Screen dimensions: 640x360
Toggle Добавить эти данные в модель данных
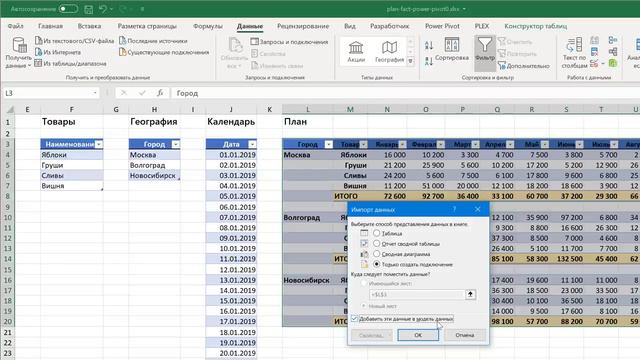point(354,319)
